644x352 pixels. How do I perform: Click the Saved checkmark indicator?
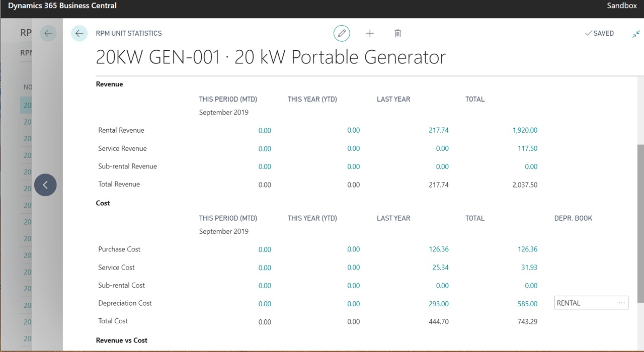[599, 33]
